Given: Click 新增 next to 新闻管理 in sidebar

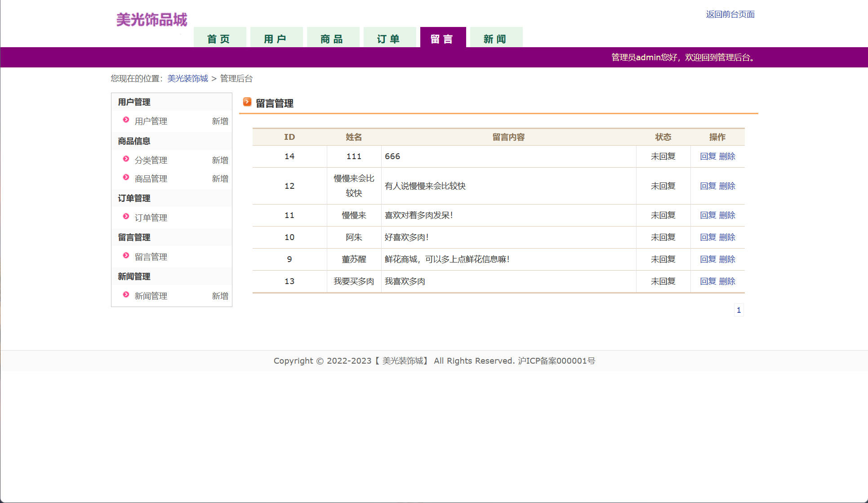Looking at the screenshot, I should coord(220,296).
